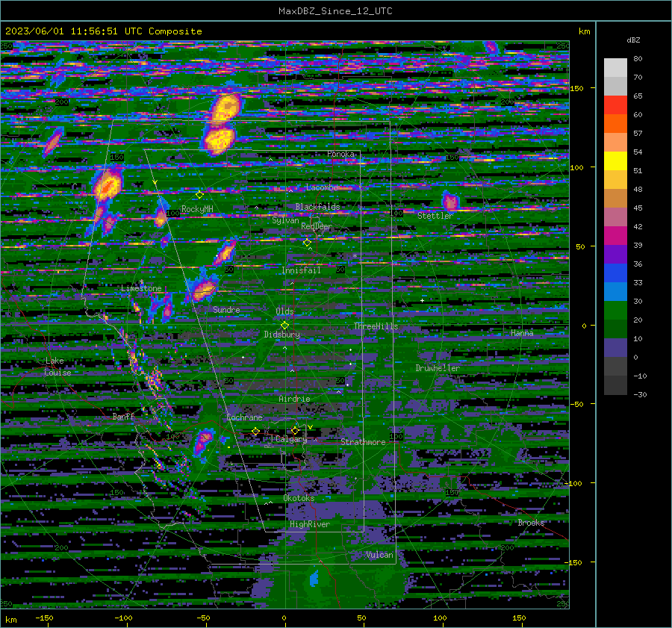
Task: Select the green 20-30 dBZ legend swatch
Action: (x=615, y=311)
